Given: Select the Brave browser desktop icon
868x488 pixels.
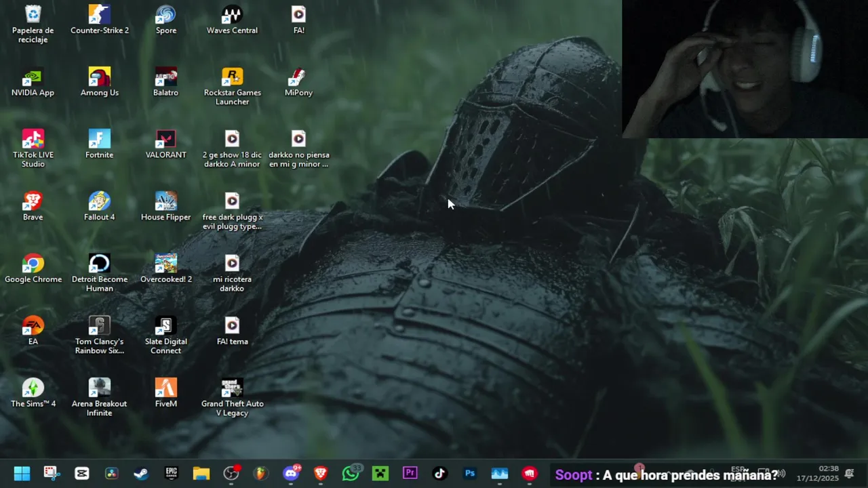Looking at the screenshot, I should (x=33, y=206).
